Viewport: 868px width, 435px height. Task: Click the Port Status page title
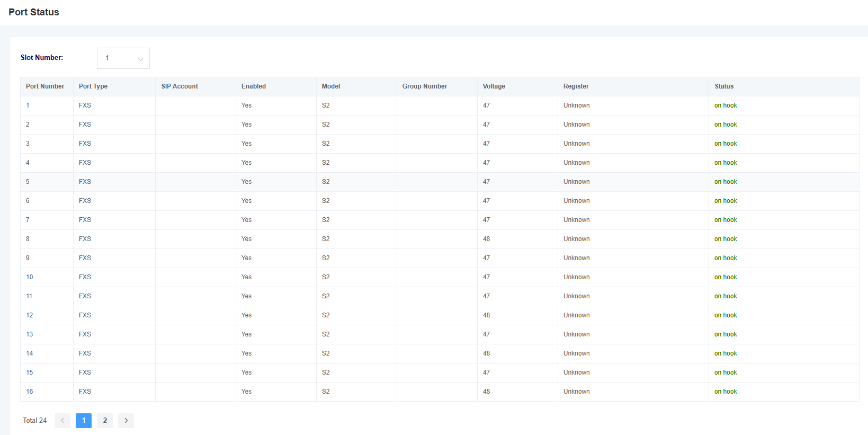[x=34, y=12]
